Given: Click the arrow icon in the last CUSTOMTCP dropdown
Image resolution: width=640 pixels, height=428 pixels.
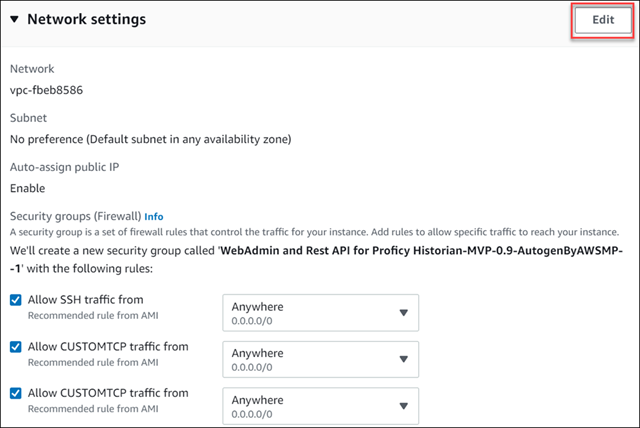Looking at the screenshot, I should 404,406.
